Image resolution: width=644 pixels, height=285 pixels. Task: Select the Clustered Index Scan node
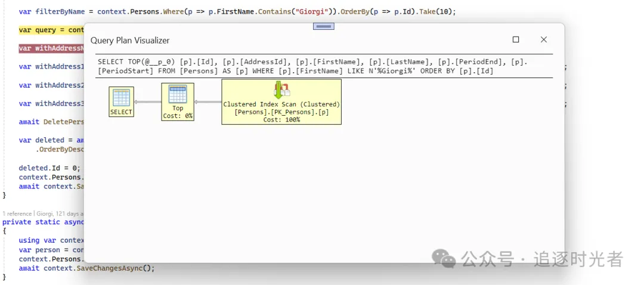(x=281, y=101)
